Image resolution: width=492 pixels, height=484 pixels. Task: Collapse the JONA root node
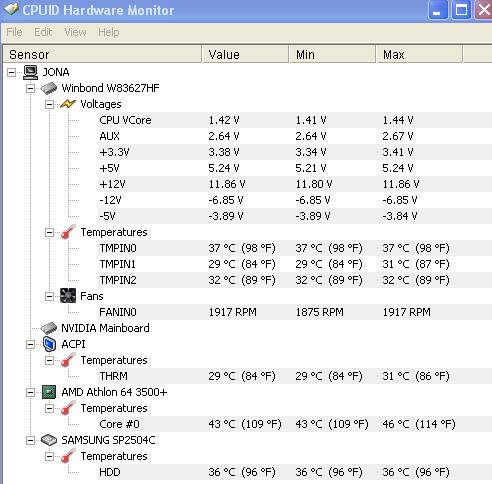(x=11, y=72)
